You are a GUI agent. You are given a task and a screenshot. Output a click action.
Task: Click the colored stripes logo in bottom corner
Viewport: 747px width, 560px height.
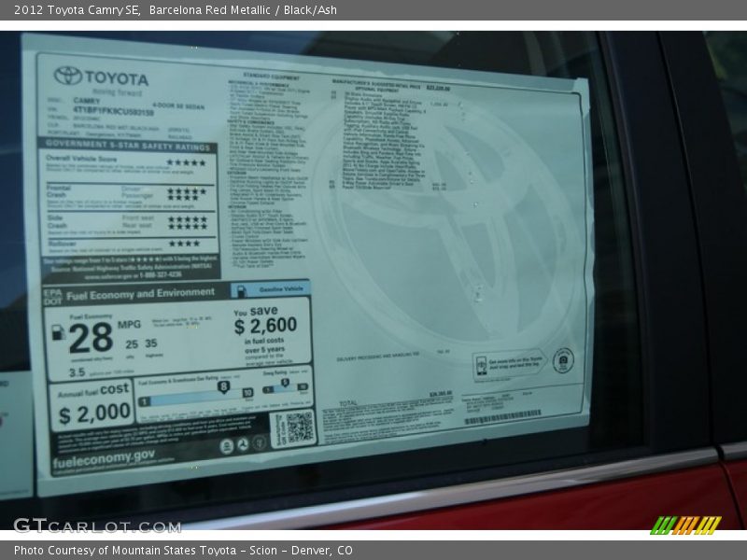point(685,525)
